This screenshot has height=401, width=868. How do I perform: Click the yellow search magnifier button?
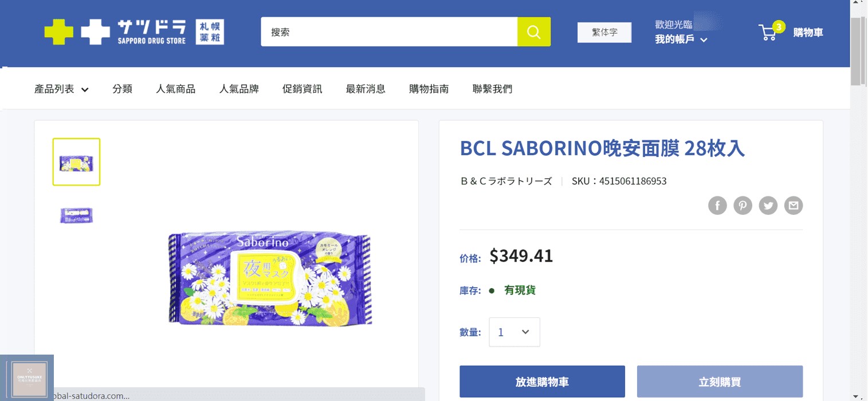(x=533, y=32)
